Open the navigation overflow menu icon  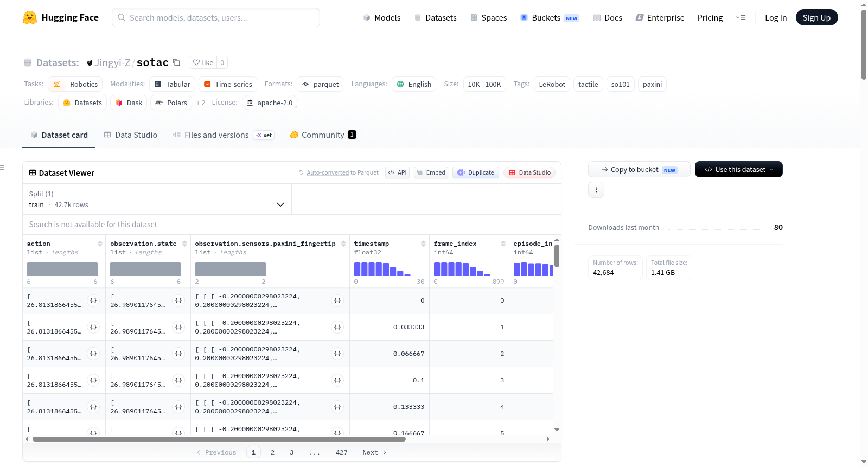coord(741,17)
